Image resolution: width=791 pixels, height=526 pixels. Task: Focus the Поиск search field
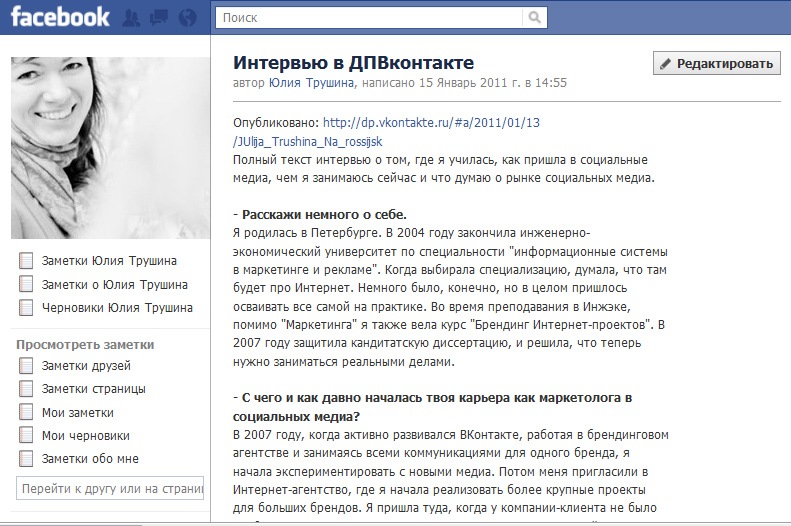point(369,18)
